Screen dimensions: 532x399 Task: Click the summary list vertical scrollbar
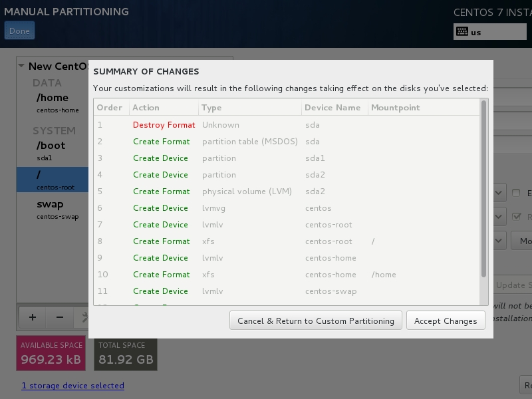point(483,189)
